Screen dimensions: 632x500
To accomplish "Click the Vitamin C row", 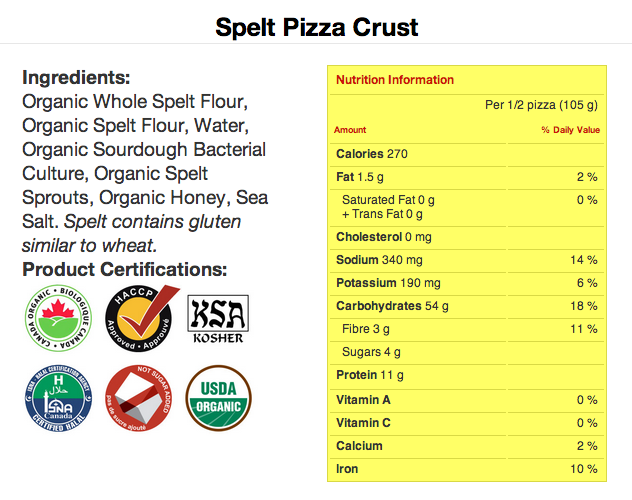I will tap(467, 423).
